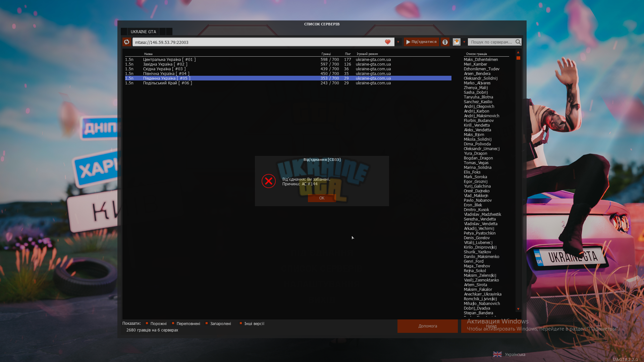Click ping value 126
644x362 pixels.
(347, 64)
